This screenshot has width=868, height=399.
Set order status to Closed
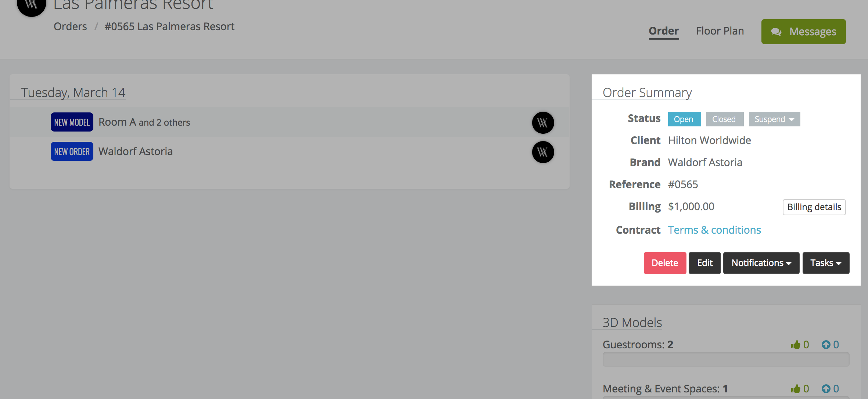[725, 119]
